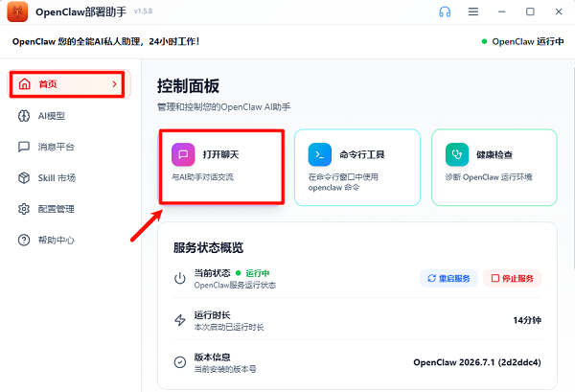Click the OpenClaw 2026.7.1 (2d2ddc4) version text
Screen dimensions: 575x392
tap(477, 362)
